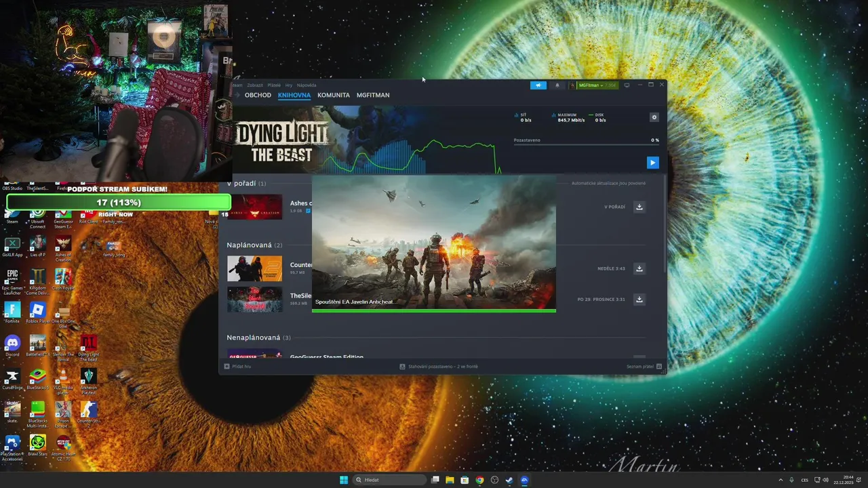The height and width of the screenshot is (488, 868).
Task: Open the Clash Royale desktop shortcut
Action: [x=63, y=279]
